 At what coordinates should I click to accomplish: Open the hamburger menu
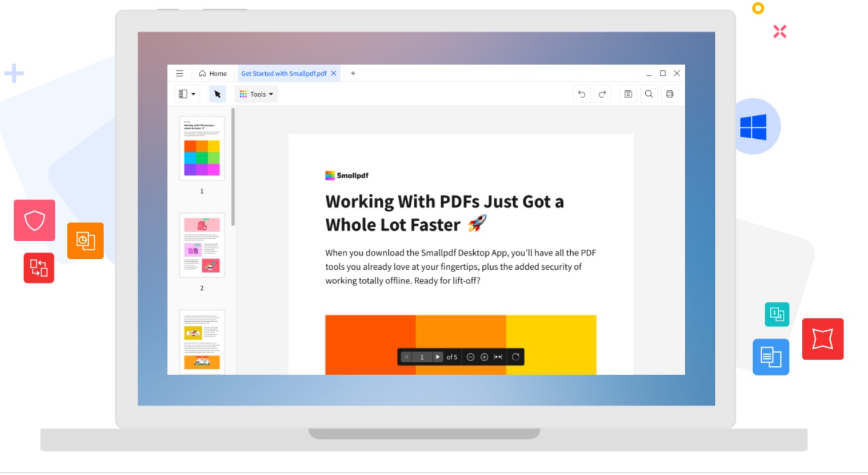(x=179, y=73)
